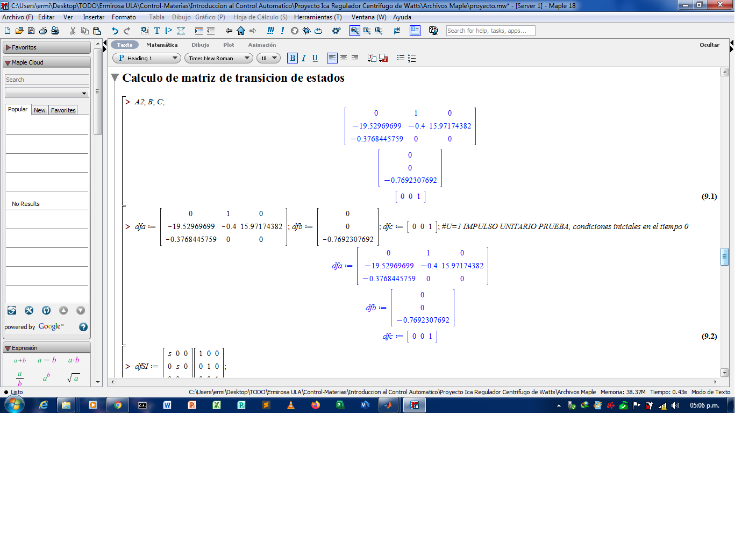Click the Ocultar link to hide toolbars

point(710,45)
